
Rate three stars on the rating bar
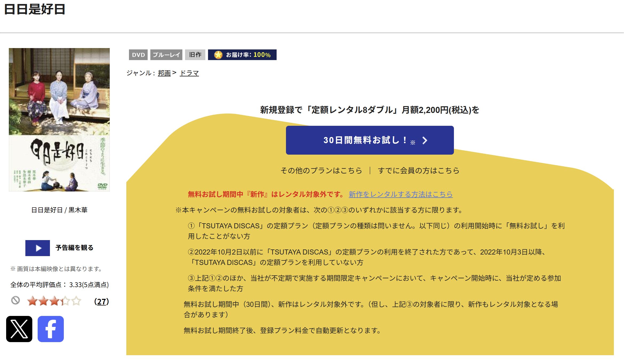[x=54, y=301]
